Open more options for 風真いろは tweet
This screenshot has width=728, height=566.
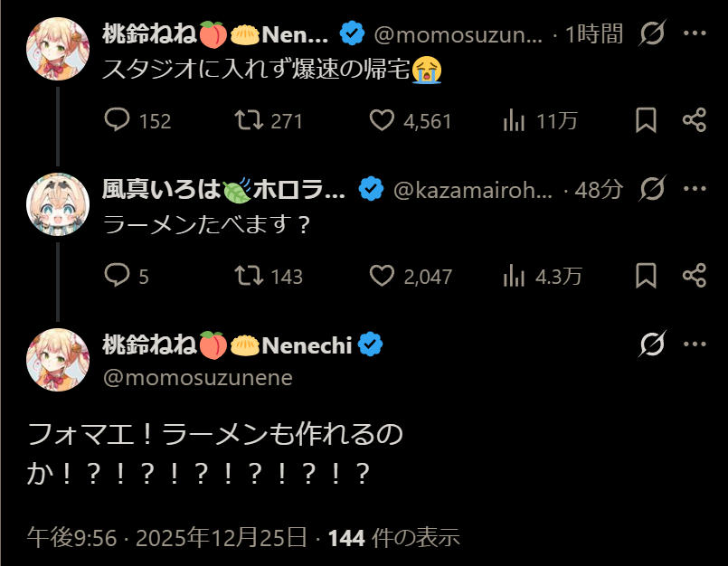tap(695, 189)
